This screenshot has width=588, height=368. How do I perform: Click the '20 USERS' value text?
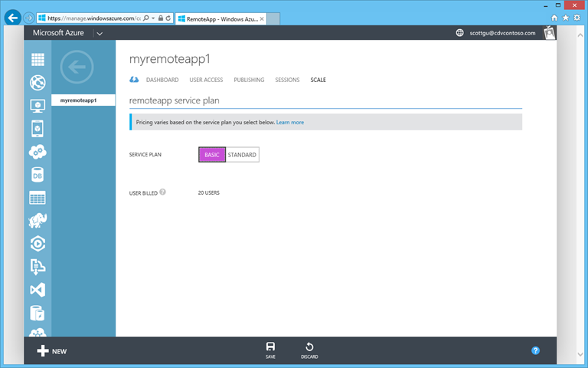coord(209,192)
